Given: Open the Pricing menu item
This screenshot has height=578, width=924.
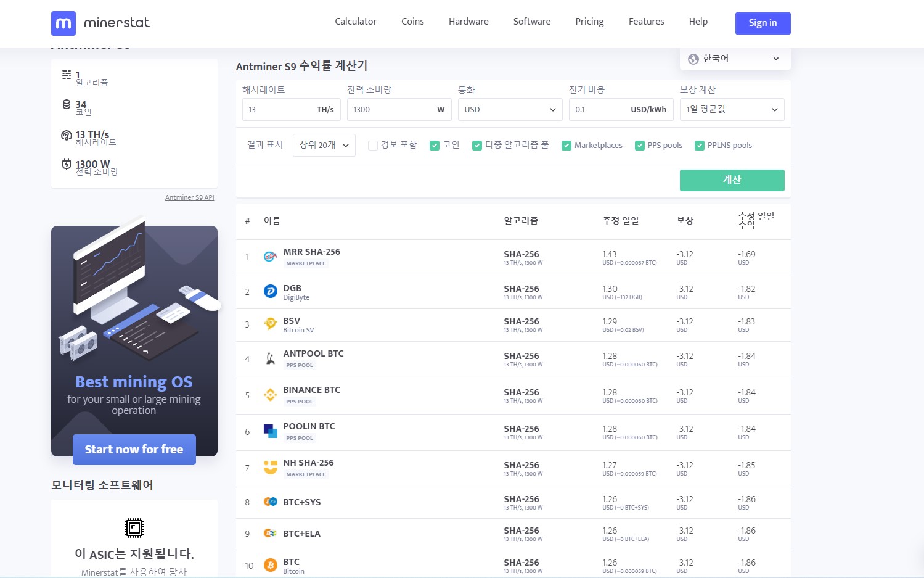Looking at the screenshot, I should 589,22.
